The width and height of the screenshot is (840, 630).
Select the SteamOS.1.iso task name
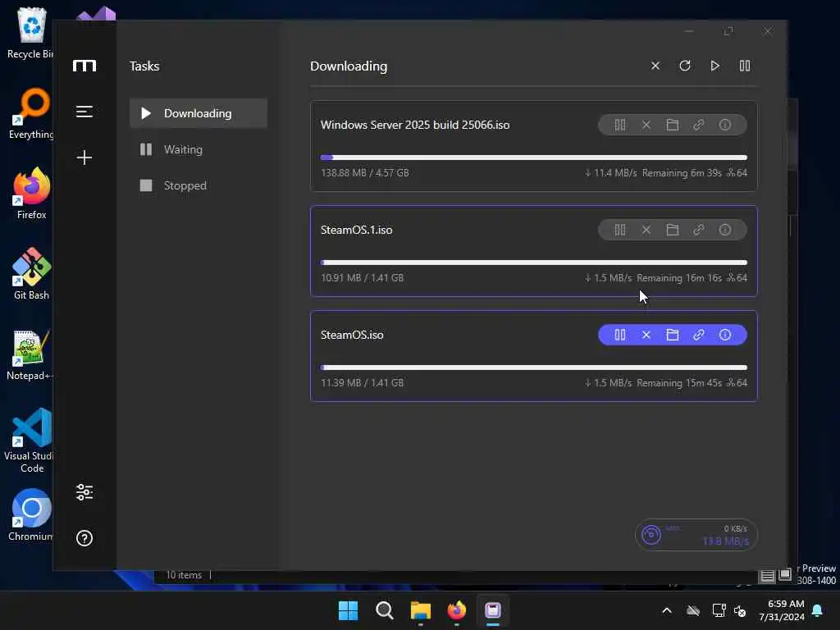click(x=356, y=230)
